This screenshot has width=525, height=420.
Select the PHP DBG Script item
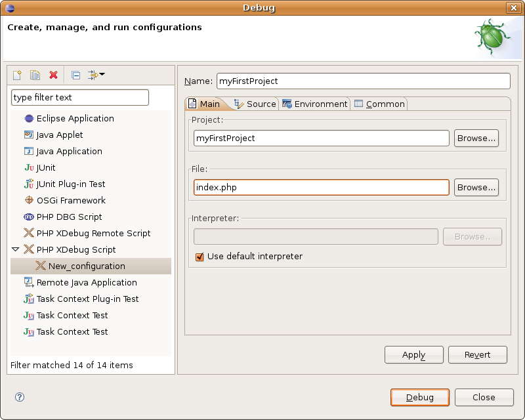[x=69, y=217]
